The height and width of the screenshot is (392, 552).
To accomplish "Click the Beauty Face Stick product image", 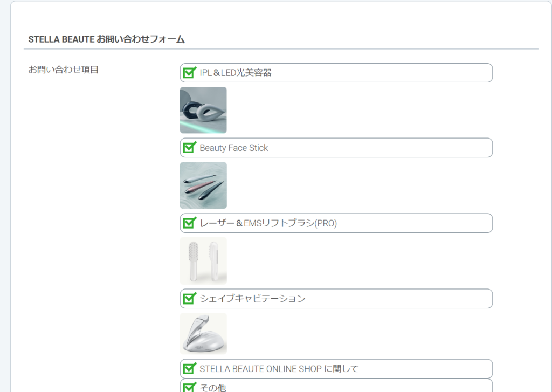I will 203,185.
